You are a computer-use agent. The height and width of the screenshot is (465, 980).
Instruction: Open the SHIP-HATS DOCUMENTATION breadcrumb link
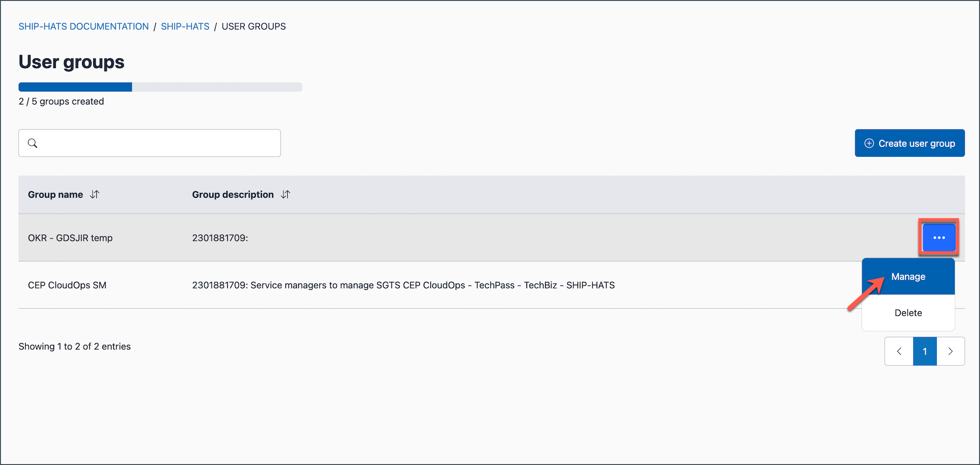(84, 27)
